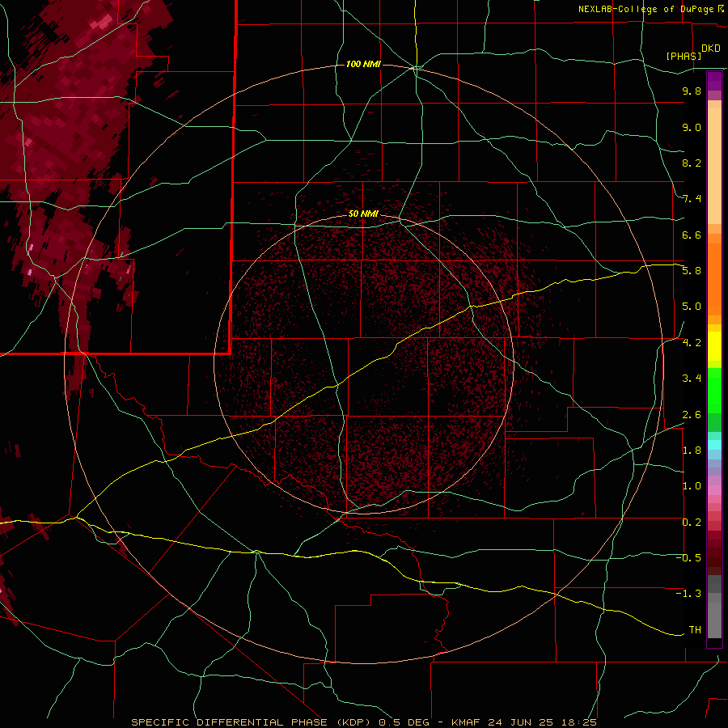Click the 1.0 scale value

(692, 486)
